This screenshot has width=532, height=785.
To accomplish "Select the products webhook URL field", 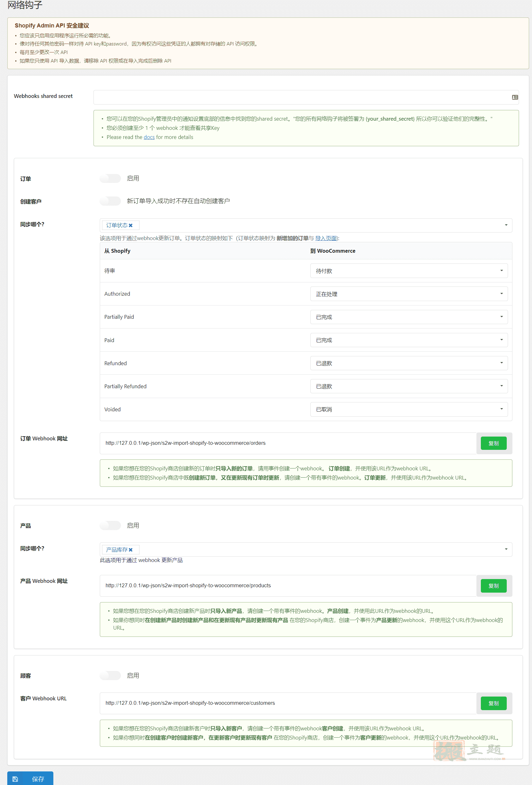I will pyautogui.click(x=288, y=586).
